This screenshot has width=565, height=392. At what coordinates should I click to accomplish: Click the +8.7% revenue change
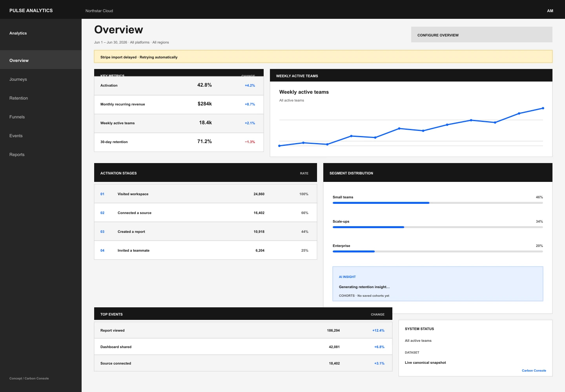(250, 104)
